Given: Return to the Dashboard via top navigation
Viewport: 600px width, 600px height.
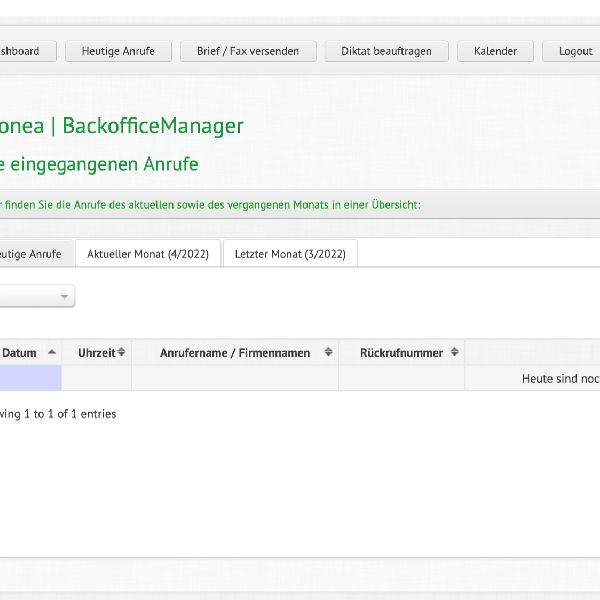Looking at the screenshot, I should coord(20,51).
